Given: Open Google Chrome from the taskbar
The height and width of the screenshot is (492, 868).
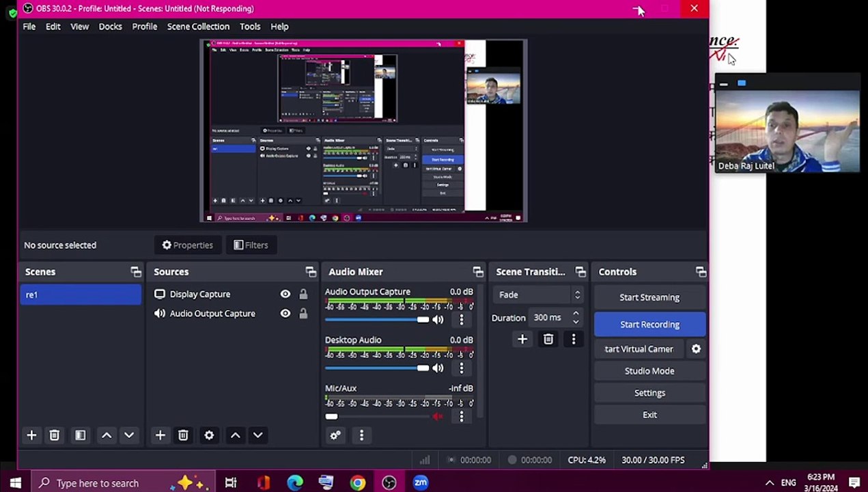Looking at the screenshot, I should tap(358, 483).
